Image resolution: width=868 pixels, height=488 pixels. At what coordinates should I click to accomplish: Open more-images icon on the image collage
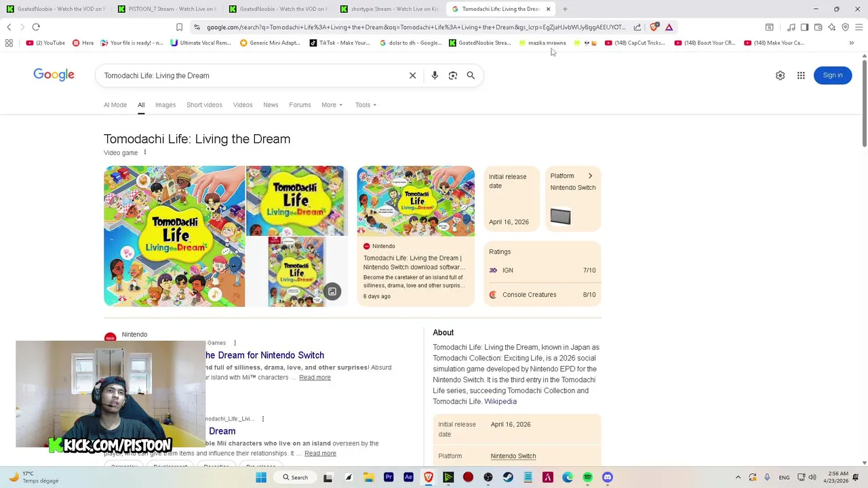(x=332, y=291)
